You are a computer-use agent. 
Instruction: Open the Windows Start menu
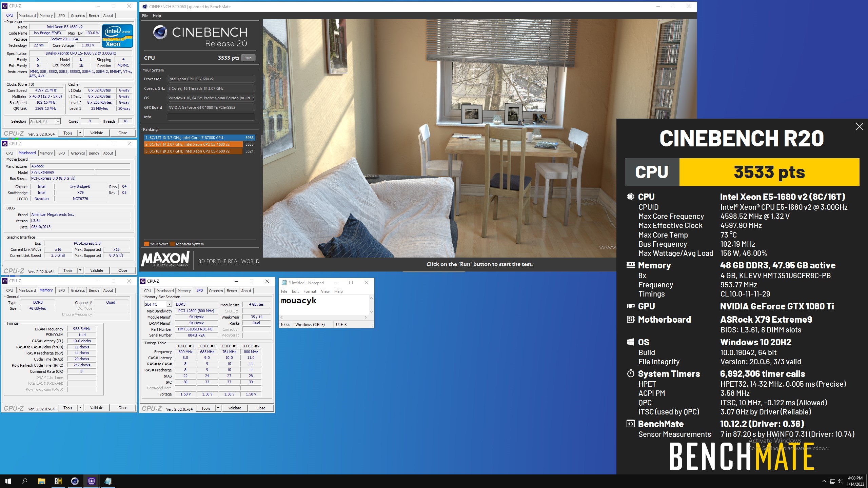[8, 481]
